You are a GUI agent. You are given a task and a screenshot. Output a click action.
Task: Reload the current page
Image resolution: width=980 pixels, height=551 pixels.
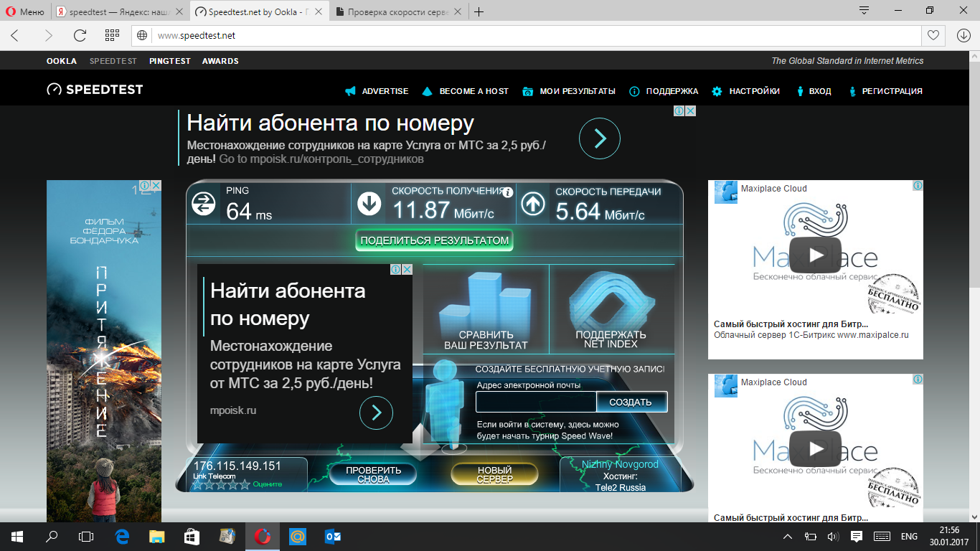pyautogui.click(x=80, y=35)
